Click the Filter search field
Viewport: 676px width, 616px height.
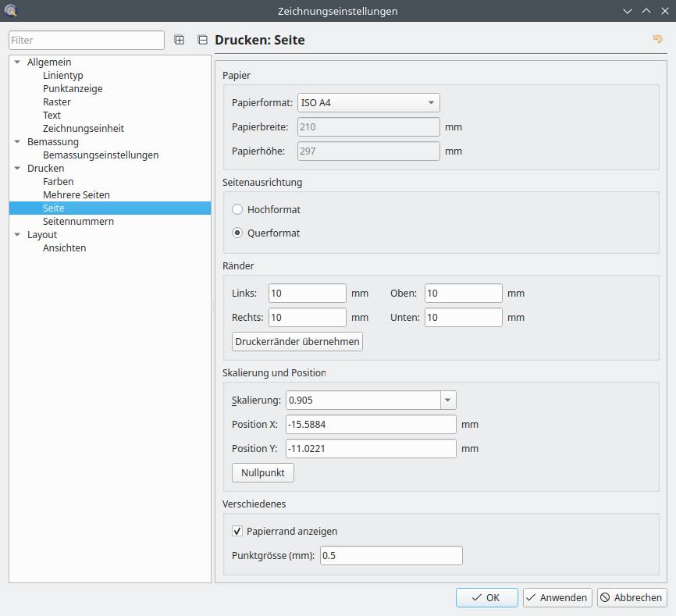pos(86,40)
